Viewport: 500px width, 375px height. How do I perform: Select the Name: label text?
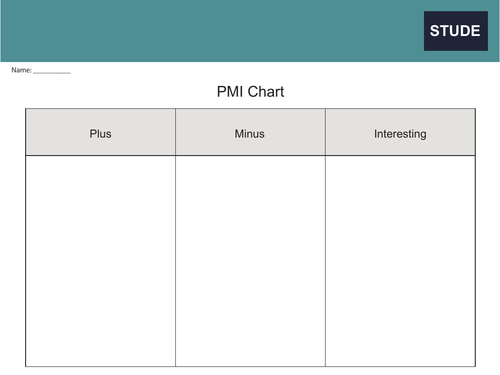tap(21, 70)
